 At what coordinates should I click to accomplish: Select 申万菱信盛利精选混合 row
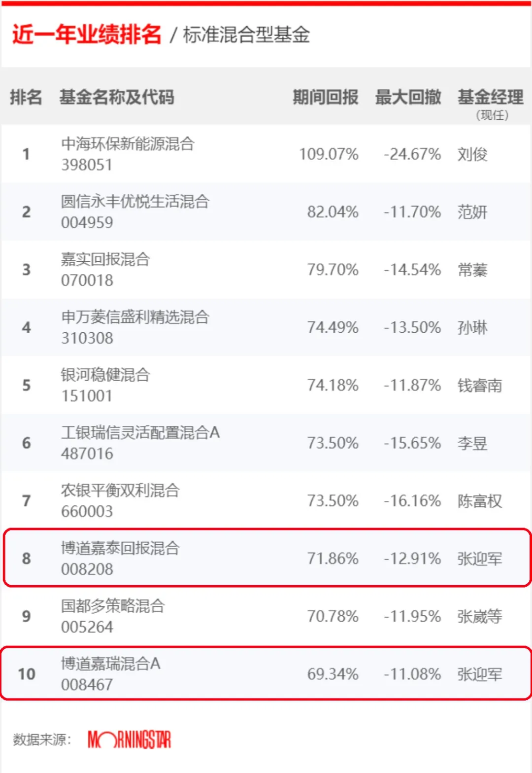click(x=266, y=327)
